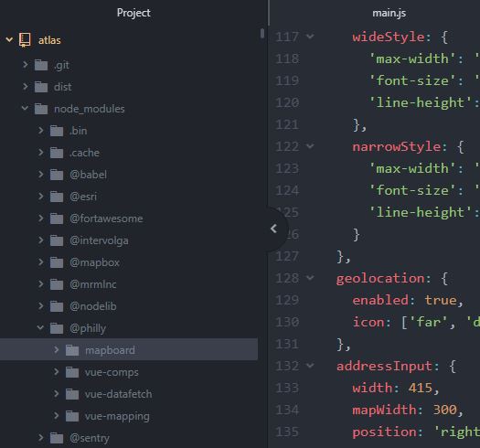Fold the narrowStyle block at line 122
The height and width of the screenshot is (448, 480).
point(310,146)
